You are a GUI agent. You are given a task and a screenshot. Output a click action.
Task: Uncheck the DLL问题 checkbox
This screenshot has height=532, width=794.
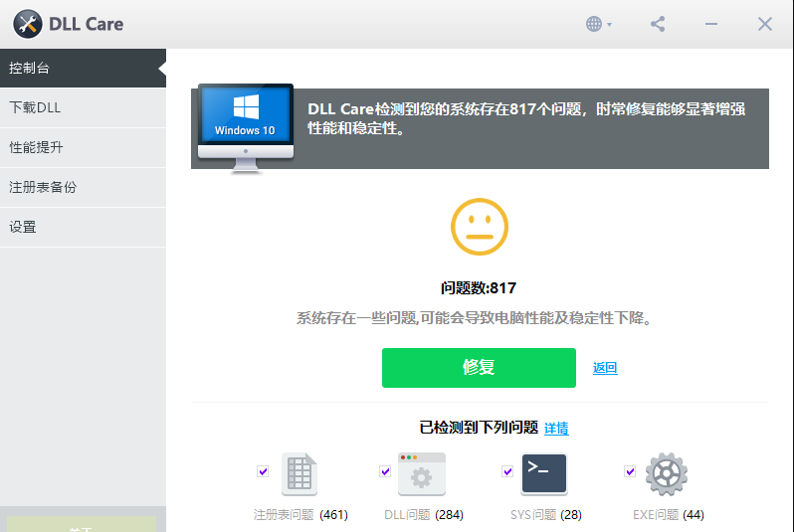tap(385, 471)
